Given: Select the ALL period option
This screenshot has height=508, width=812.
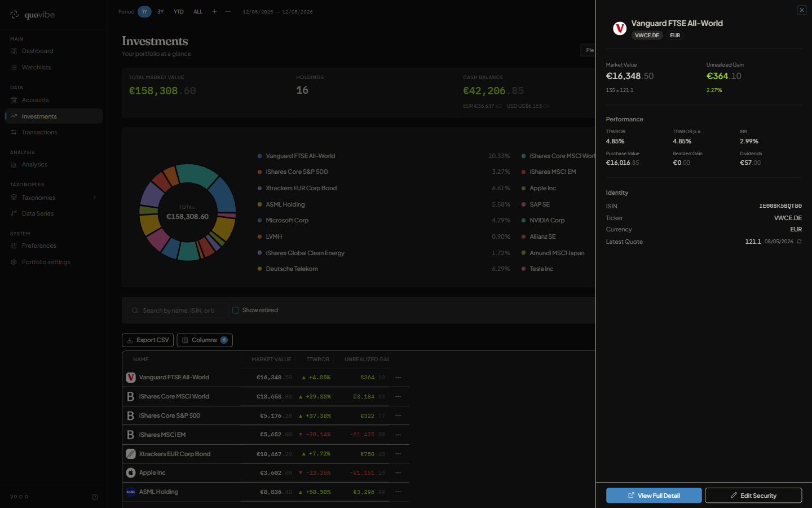Looking at the screenshot, I should (198, 12).
